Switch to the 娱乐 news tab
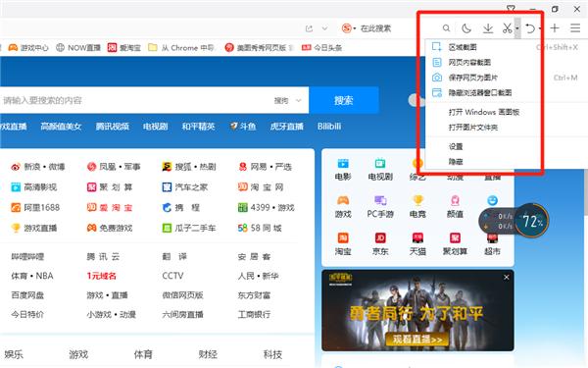Viewport: 588px width, 368px height. tap(14, 354)
